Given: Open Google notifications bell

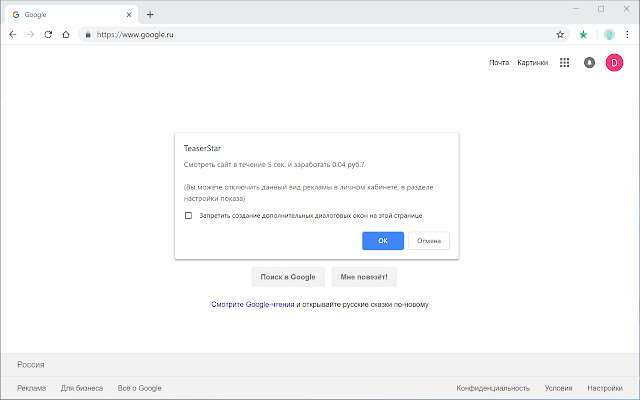Looking at the screenshot, I should 589,62.
